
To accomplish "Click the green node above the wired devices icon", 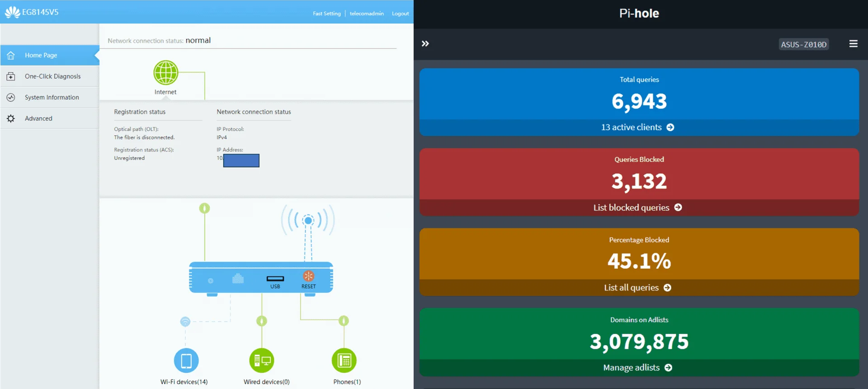I will (262, 321).
